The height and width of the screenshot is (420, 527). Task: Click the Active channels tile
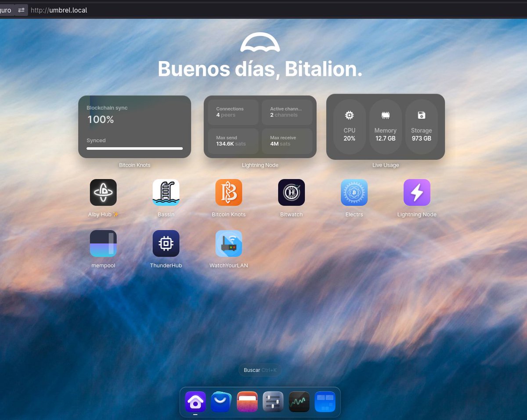(287, 112)
